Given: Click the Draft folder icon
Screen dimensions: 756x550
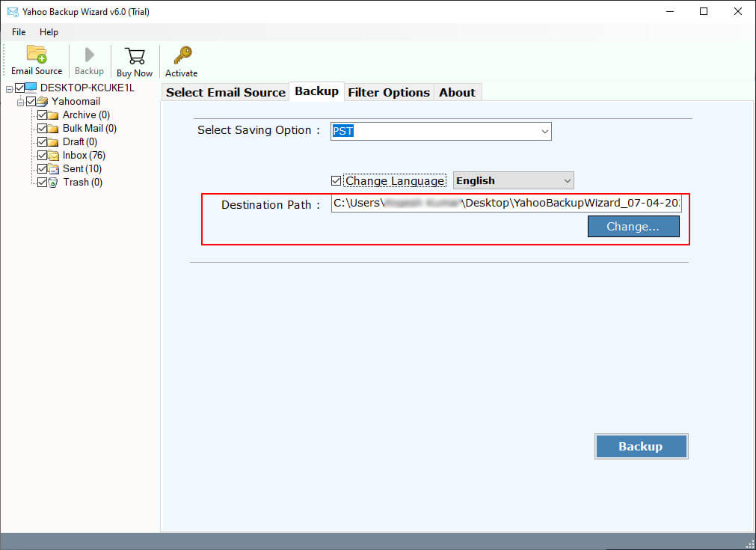Looking at the screenshot, I should tap(53, 142).
